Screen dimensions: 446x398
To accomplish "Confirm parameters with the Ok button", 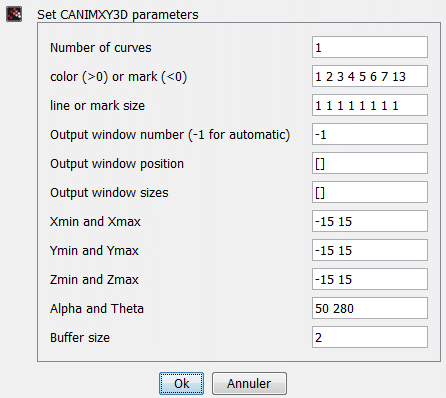I will (181, 383).
